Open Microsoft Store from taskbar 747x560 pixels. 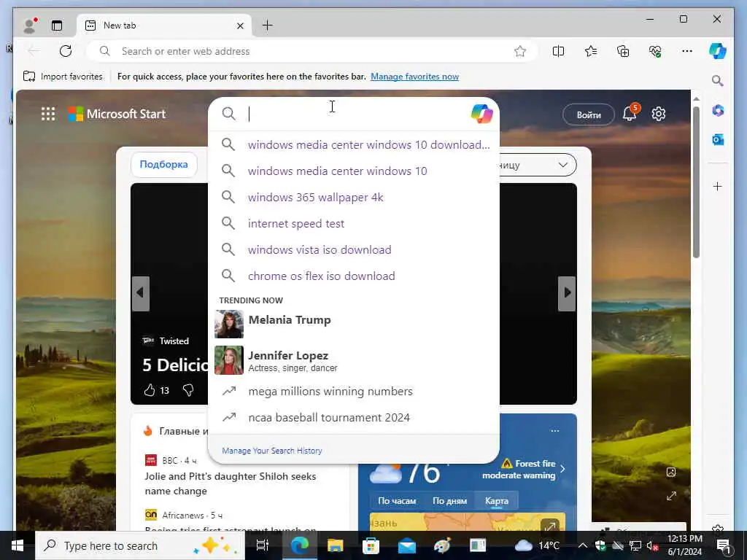pyautogui.click(x=371, y=545)
